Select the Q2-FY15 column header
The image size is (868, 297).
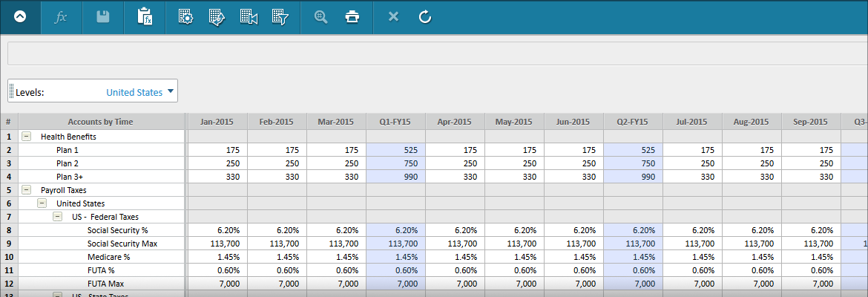[633, 122]
